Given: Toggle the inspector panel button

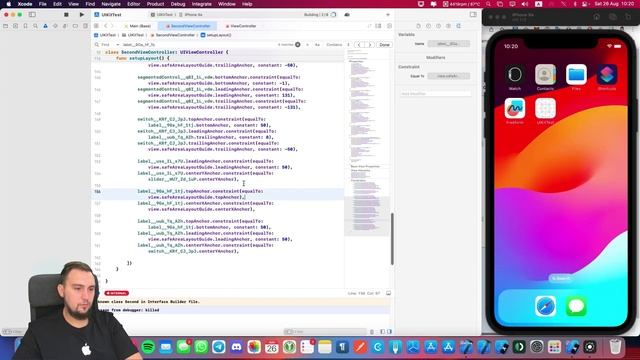Looking at the screenshot, I should tap(473, 14).
